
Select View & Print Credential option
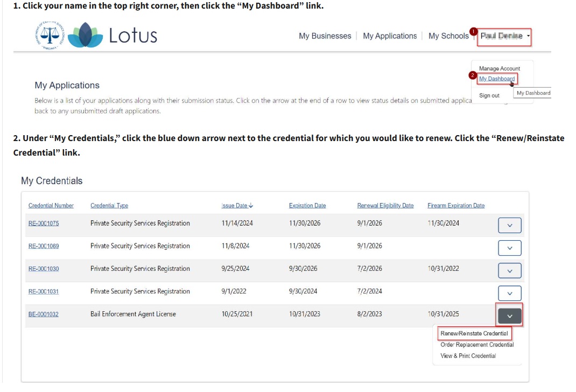point(468,356)
